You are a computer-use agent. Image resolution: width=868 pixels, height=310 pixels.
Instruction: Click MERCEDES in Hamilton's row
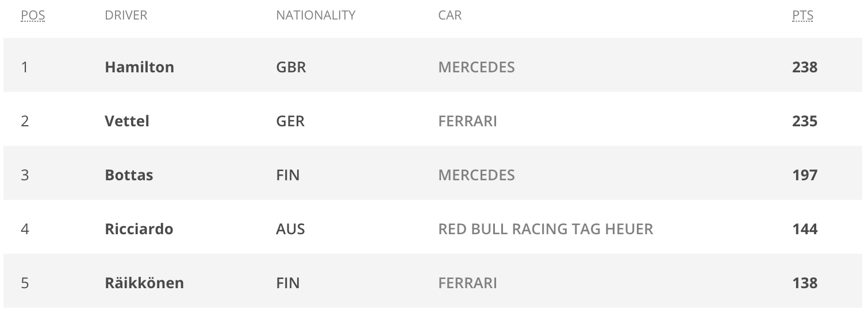click(476, 67)
